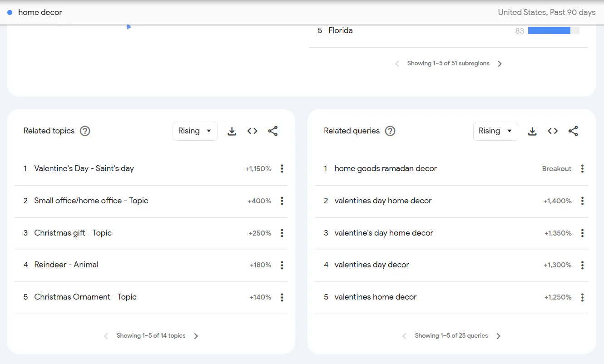Click the blue dot beside home decor
The height and width of the screenshot is (364, 604).
coord(10,12)
